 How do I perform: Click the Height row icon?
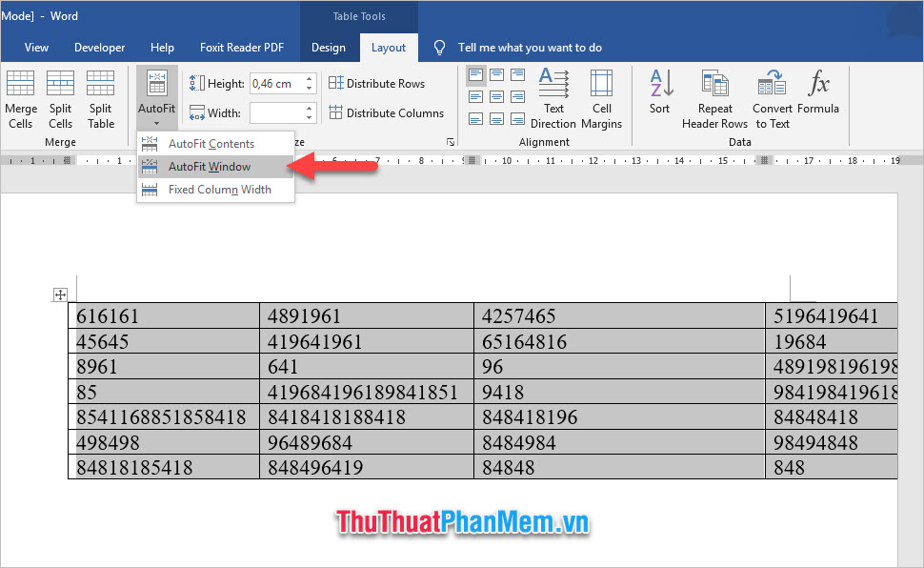197,83
